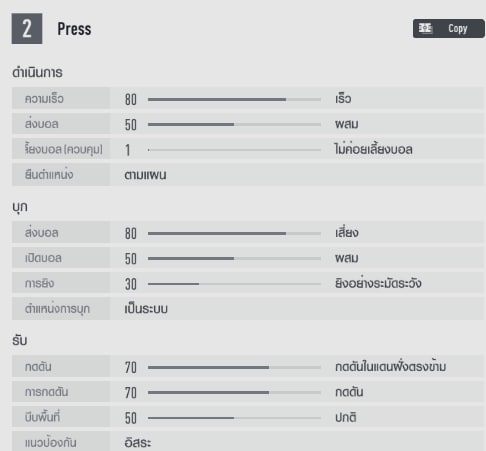The width and height of the screenshot is (486, 451).
Task: Click the clipboard icon inside Copy button
Action: tap(425, 29)
